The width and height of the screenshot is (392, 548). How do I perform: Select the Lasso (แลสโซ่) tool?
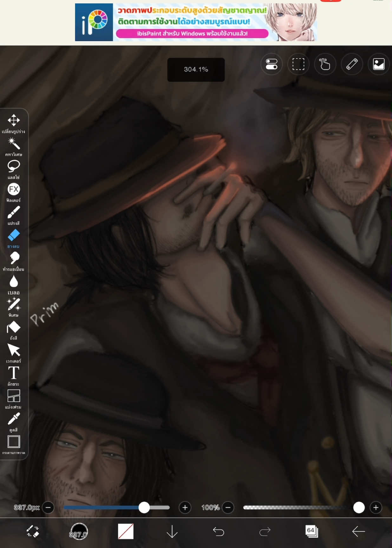click(14, 169)
